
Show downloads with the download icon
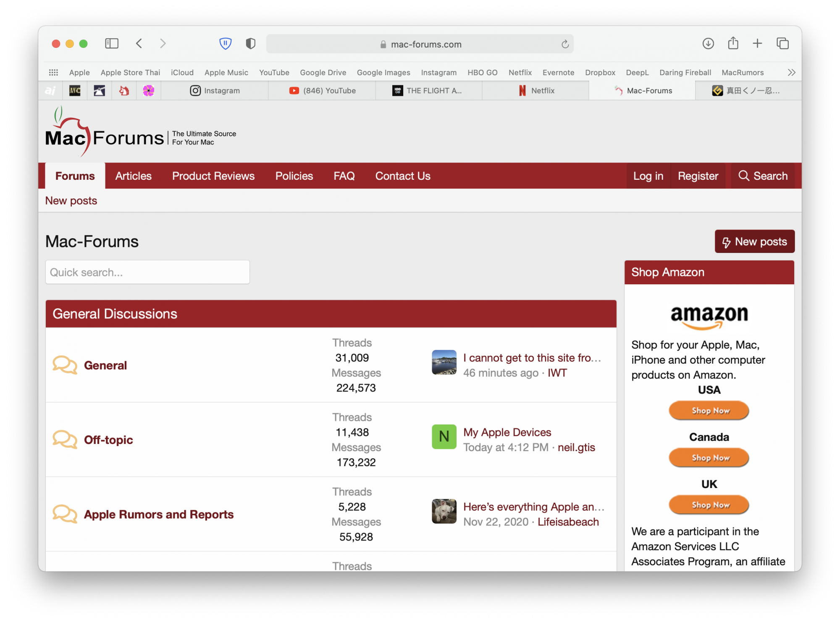tap(708, 44)
